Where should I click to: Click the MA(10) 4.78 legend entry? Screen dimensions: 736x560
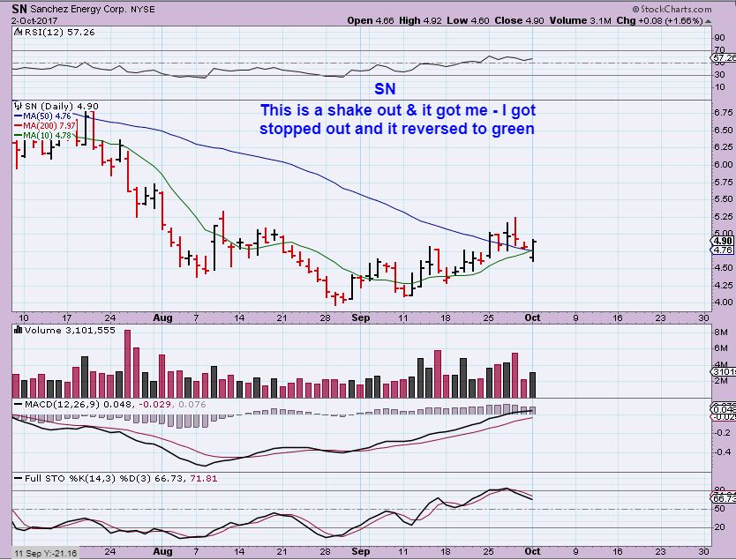(x=42, y=136)
